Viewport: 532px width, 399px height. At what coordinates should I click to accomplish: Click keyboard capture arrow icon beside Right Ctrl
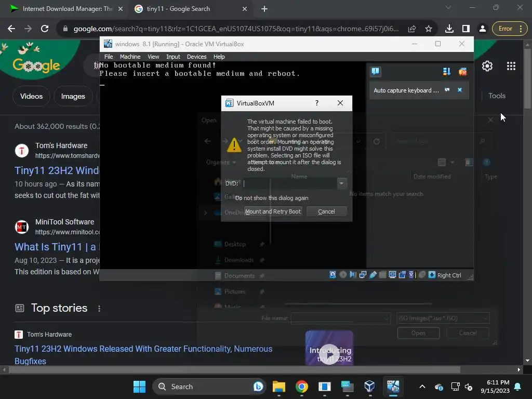coord(432,275)
